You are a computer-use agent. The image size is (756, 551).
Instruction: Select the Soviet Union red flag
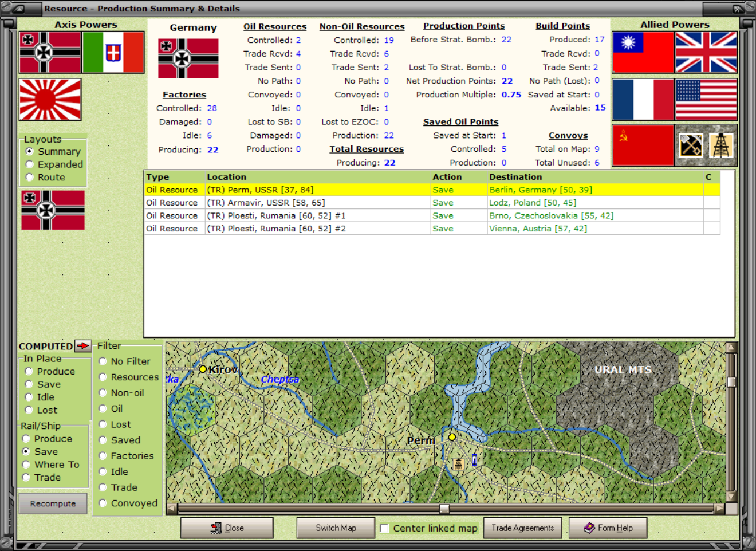coord(643,145)
